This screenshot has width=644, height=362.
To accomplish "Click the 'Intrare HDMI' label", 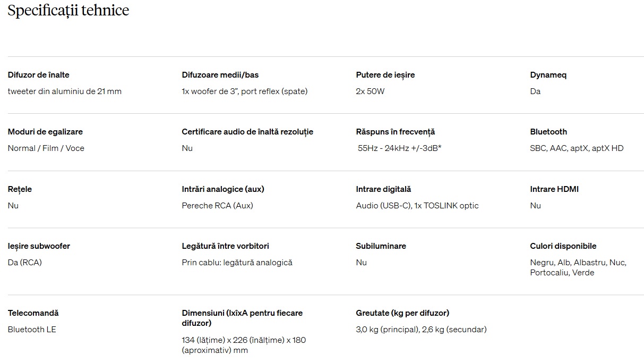I will [x=554, y=189].
